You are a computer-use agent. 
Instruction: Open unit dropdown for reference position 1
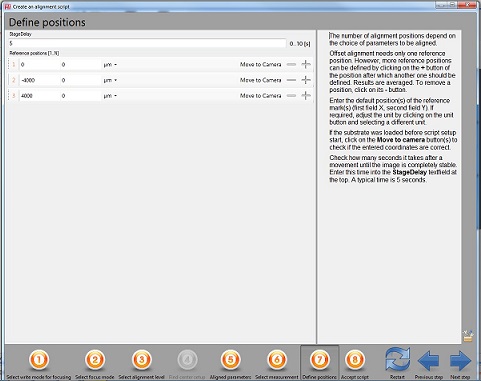tap(110, 65)
